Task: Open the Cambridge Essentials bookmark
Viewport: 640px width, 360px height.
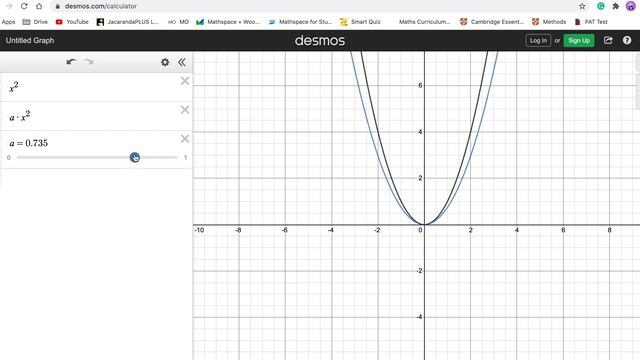Action: tap(492, 22)
